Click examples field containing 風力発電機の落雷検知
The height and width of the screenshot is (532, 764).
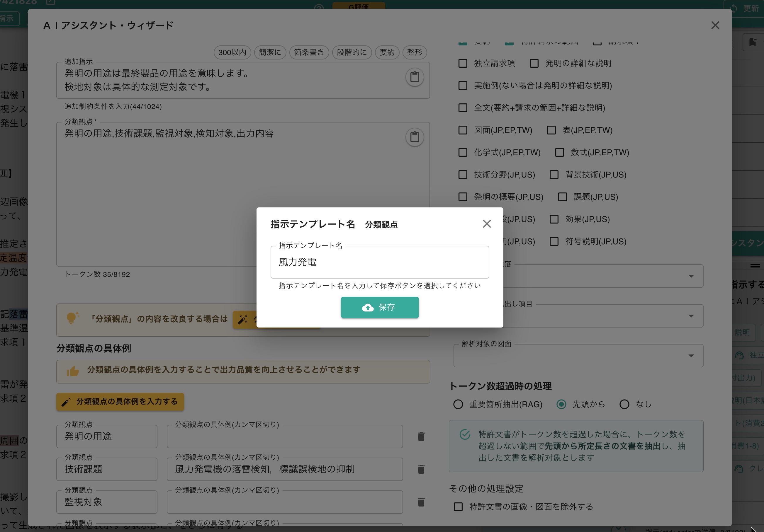(285, 469)
